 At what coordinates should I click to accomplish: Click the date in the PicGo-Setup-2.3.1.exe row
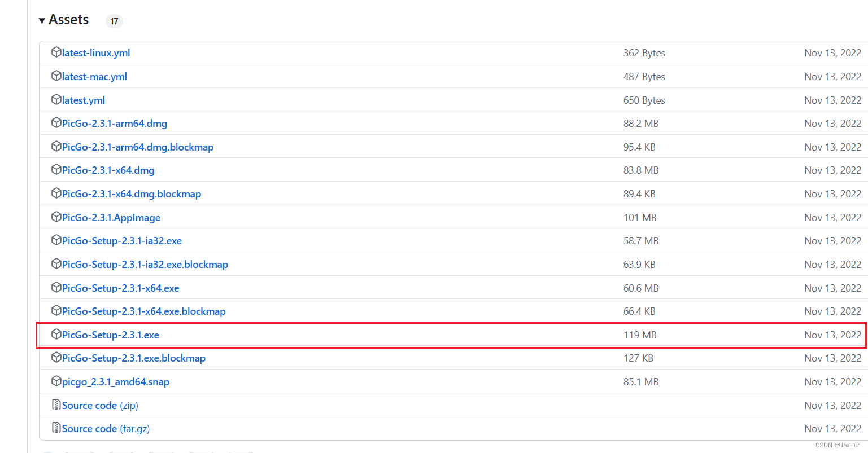833,335
